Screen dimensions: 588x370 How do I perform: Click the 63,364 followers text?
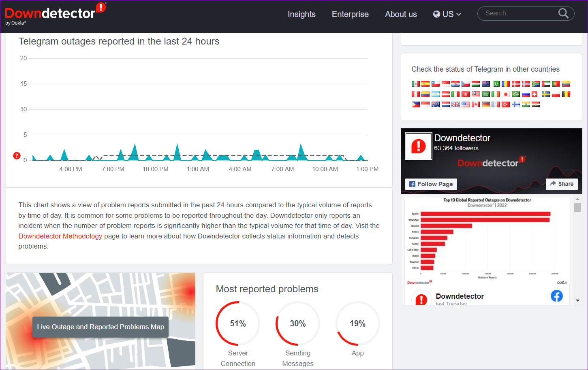(x=456, y=148)
